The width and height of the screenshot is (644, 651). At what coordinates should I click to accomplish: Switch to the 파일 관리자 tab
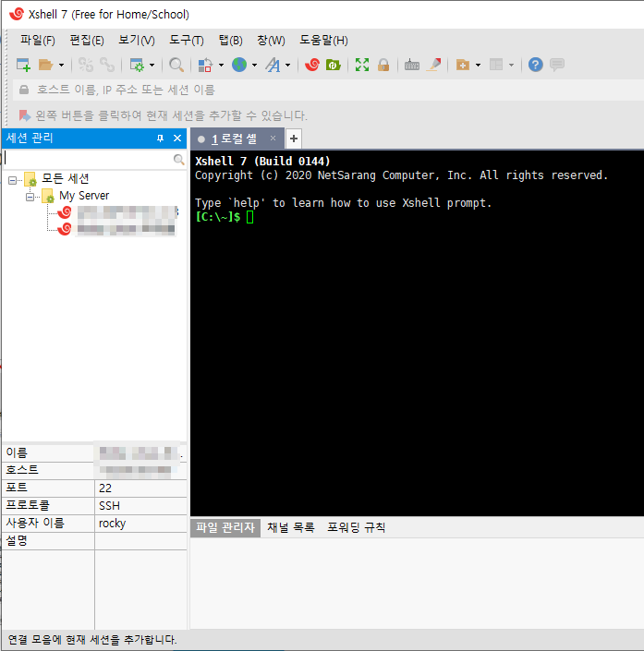[x=225, y=527]
